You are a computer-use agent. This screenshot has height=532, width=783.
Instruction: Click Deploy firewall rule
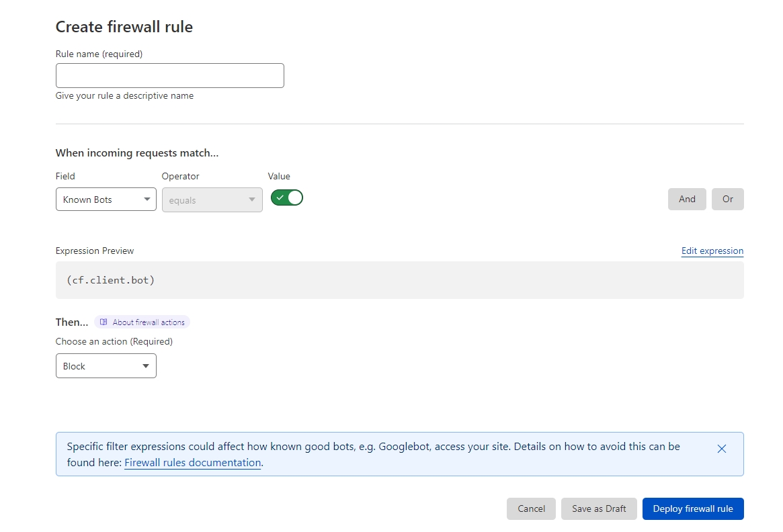(x=692, y=508)
